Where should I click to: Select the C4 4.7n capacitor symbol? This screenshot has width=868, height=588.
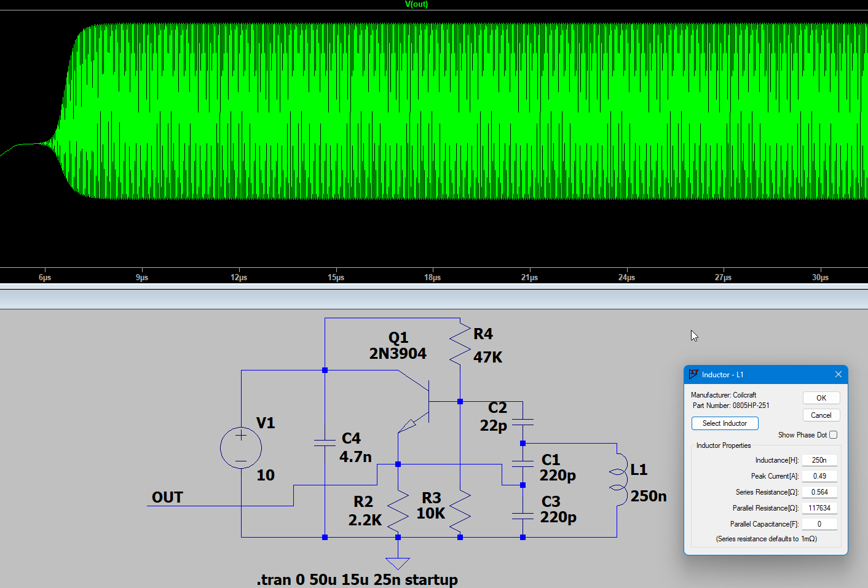point(325,442)
